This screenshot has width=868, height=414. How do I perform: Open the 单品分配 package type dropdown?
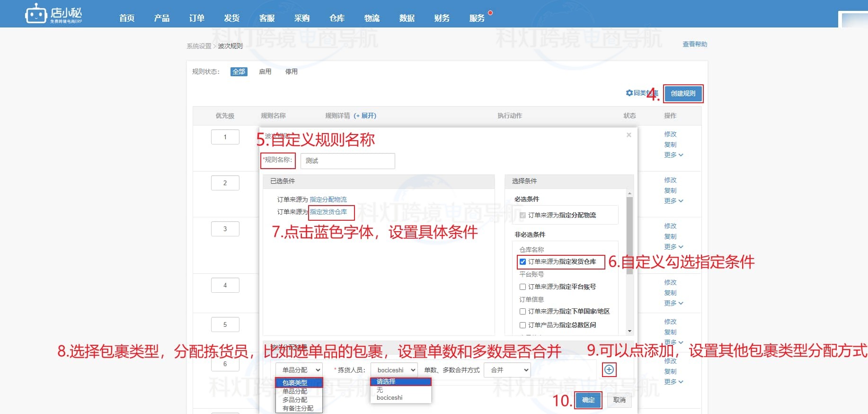299,370
